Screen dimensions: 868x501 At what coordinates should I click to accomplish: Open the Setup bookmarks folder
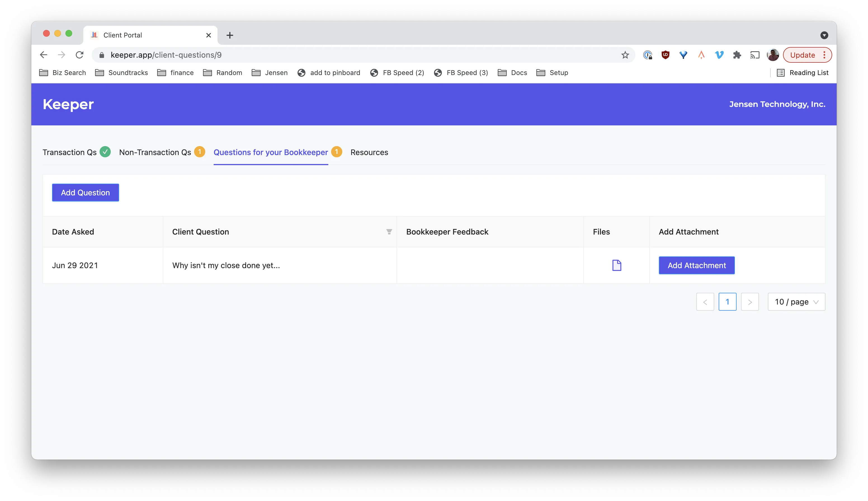click(552, 72)
